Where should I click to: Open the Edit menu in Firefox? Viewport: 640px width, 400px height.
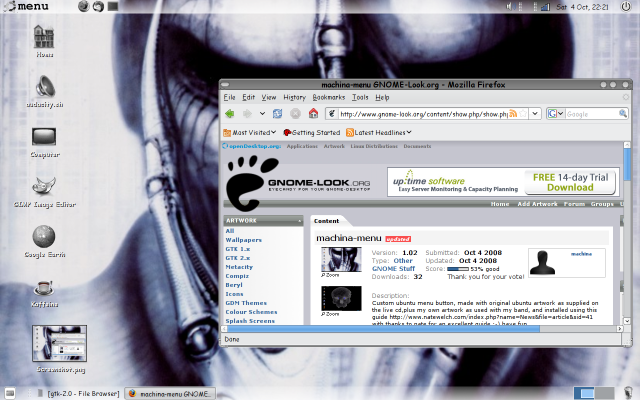(x=248, y=97)
